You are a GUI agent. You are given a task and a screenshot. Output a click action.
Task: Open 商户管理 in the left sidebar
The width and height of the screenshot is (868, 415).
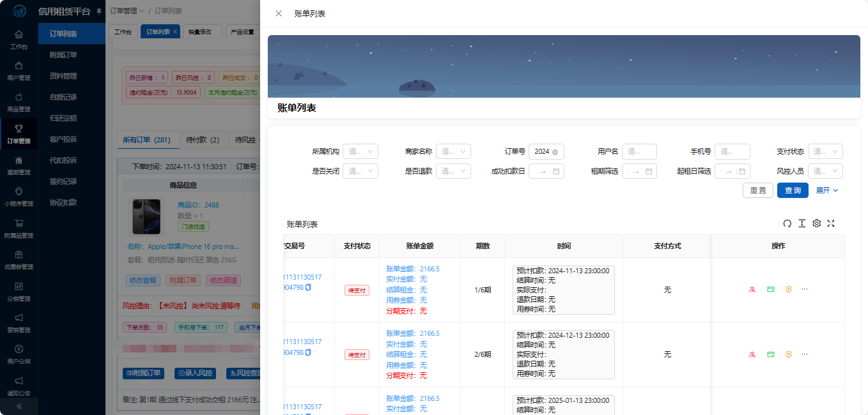pyautogui.click(x=19, y=71)
